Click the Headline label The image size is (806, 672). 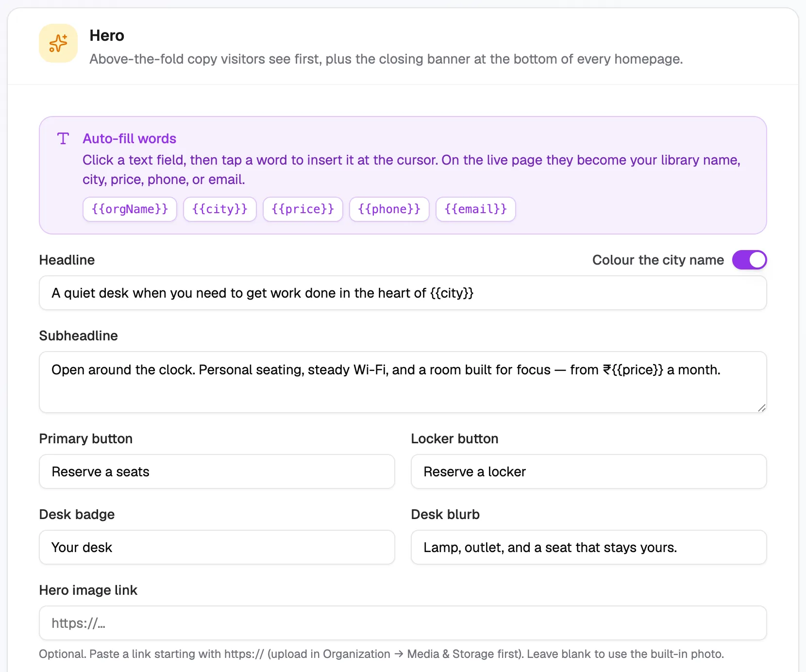point(67,260)
